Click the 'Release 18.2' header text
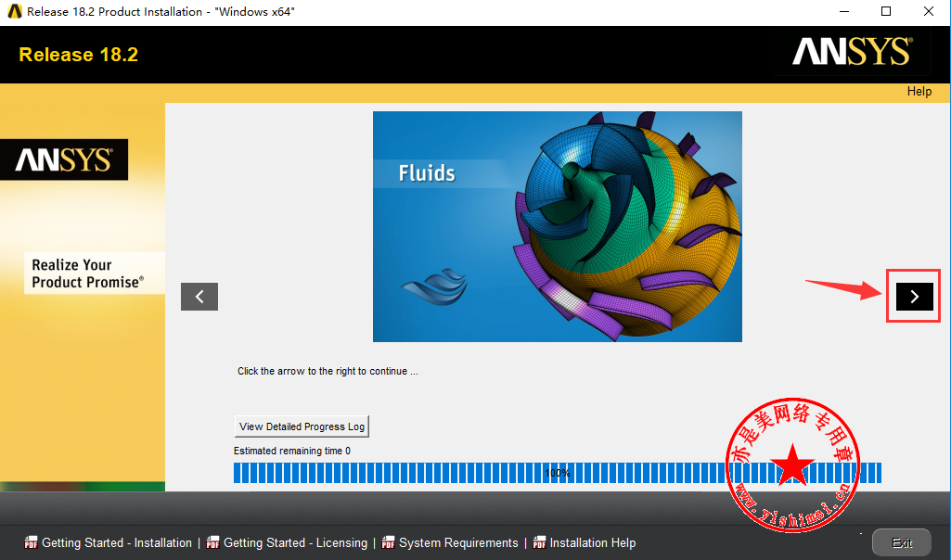Screen dimensions: 951x560 (78, 55)
